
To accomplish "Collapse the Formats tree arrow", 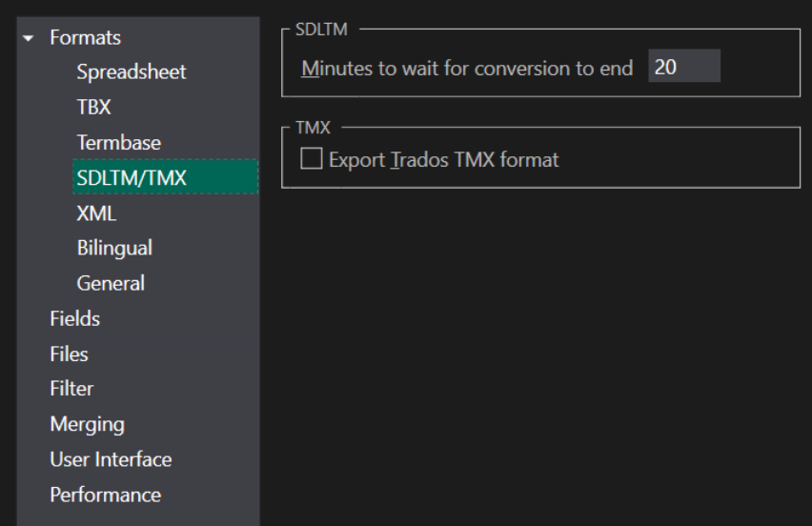I will (29, 38).
